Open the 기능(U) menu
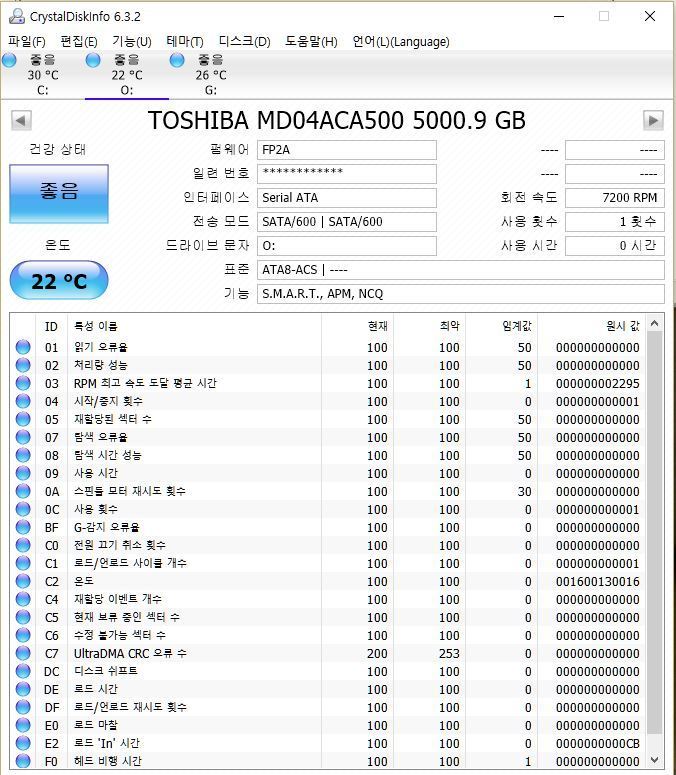This screenshot has height=775, width=676. [x=131, y=42]
